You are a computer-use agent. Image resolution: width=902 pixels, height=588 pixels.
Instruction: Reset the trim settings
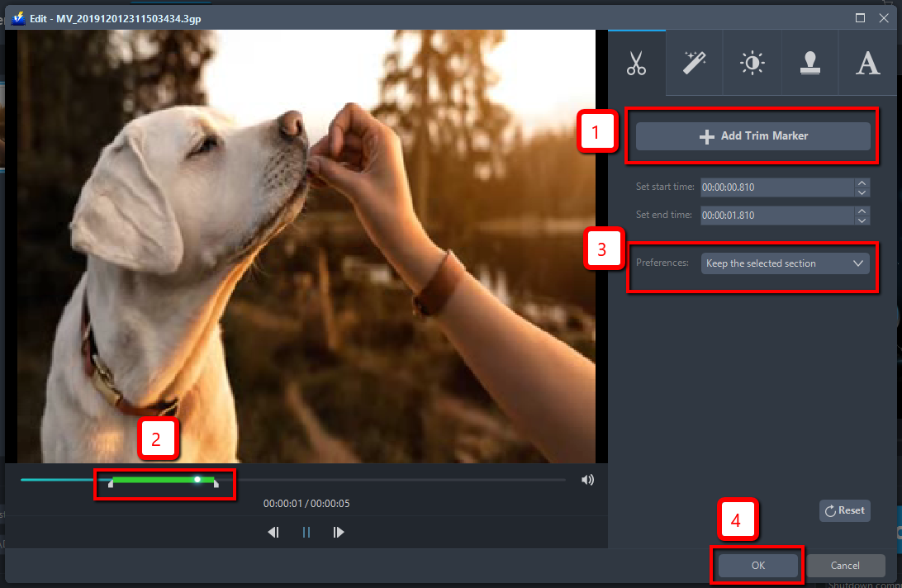click(x=844, y=510)
